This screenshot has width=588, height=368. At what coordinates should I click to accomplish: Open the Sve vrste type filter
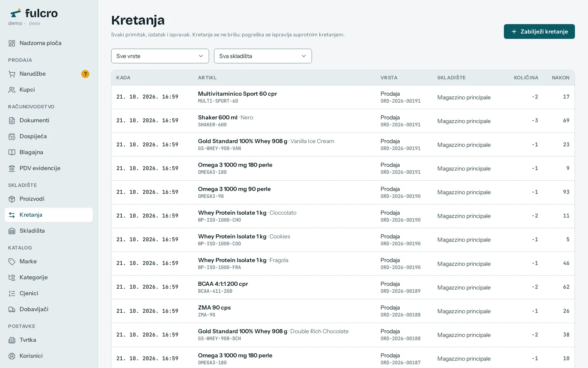[x=160, y=56]
